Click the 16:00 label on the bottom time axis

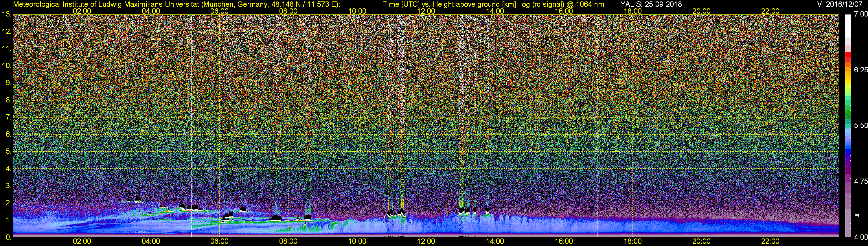click(x=564, y=242)
